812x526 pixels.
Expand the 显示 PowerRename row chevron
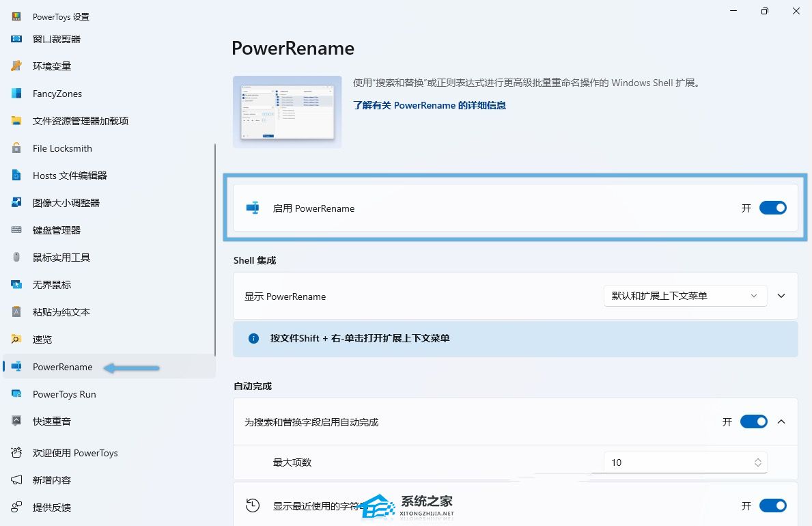click(781, 296)
